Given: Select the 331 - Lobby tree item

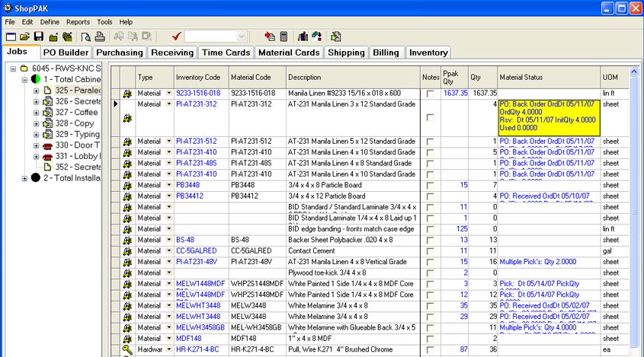Looking at the screenshot, I should (x=78, y=156).
